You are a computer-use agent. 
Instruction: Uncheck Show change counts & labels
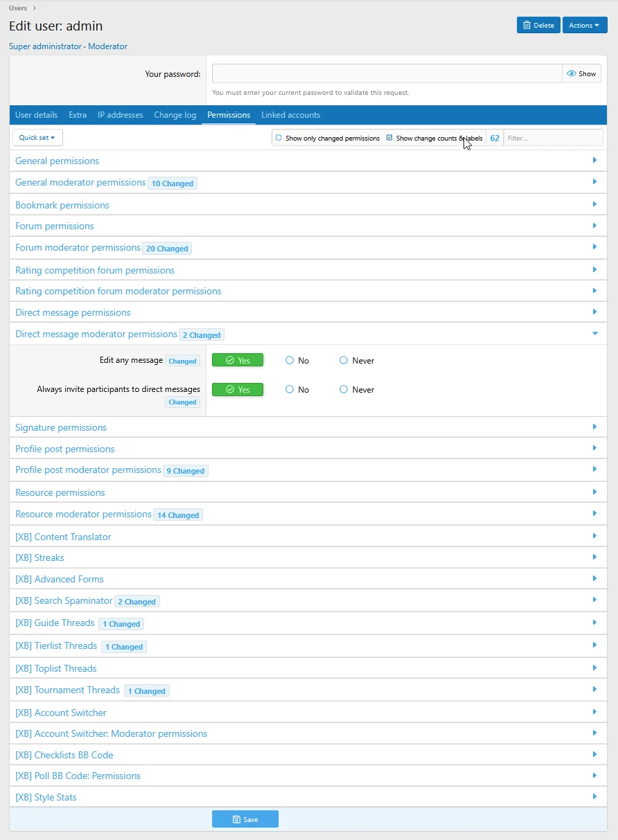click(x=389, y=138)
